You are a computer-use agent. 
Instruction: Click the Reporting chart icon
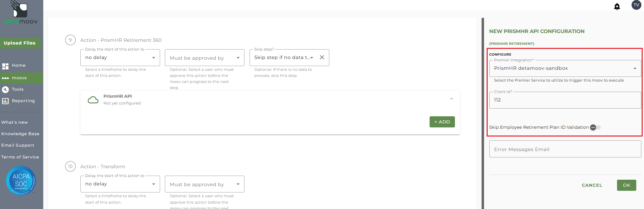[5, 101]
